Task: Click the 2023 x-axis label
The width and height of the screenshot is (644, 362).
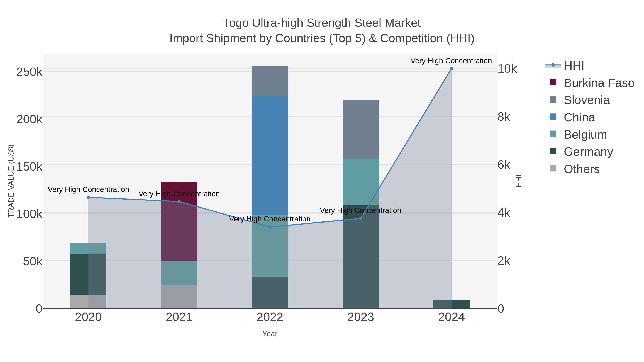Action: click(x=361, y=317)
